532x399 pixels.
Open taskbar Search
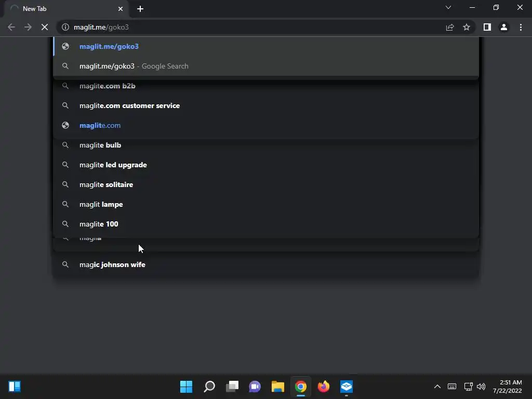click(x=209, y=387)
